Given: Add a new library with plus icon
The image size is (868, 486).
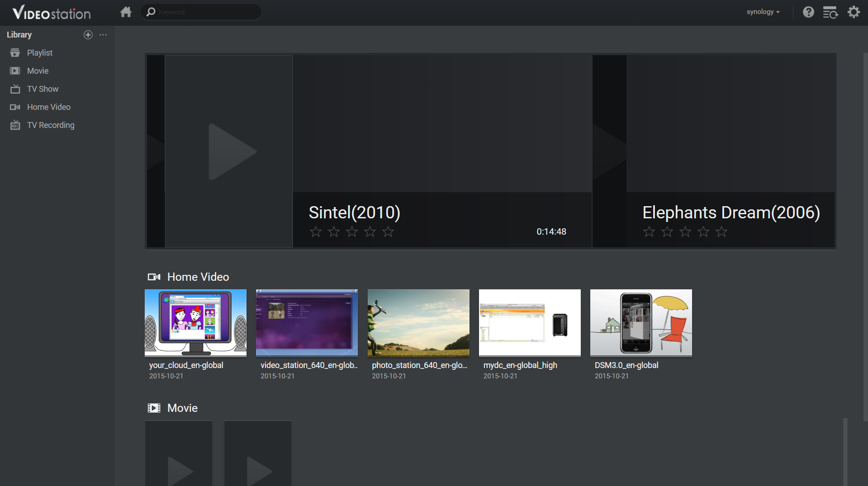Looking at the screenshot, I should [88, 35].
